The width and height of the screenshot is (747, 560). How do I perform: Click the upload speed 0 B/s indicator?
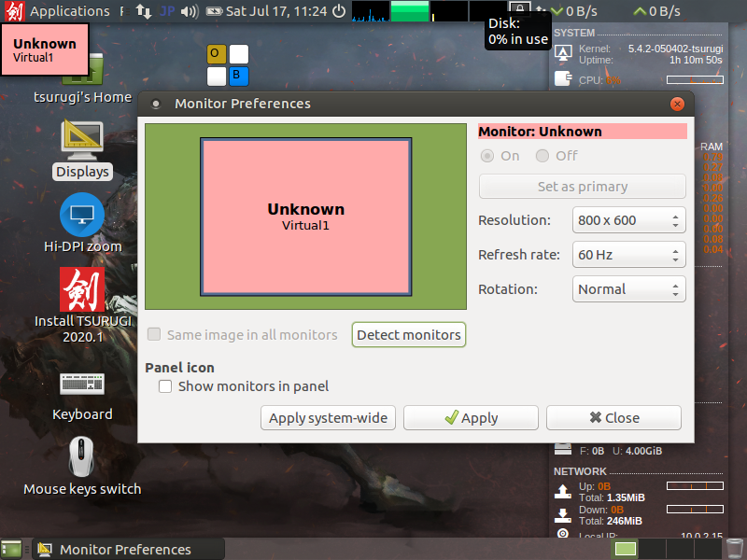[x=657, y=11]
